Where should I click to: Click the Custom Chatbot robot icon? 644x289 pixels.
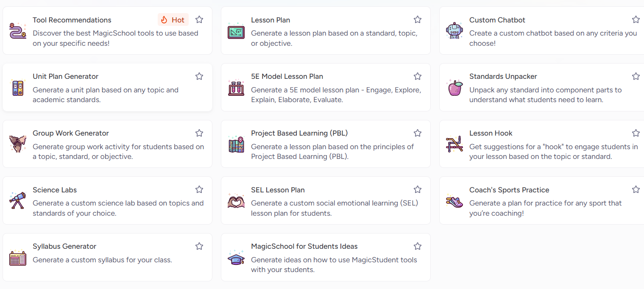[454, 31]
